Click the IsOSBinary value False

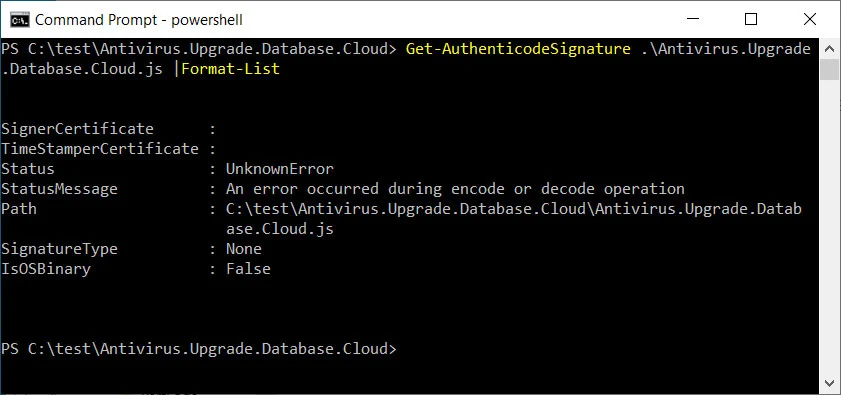point(248,269)
